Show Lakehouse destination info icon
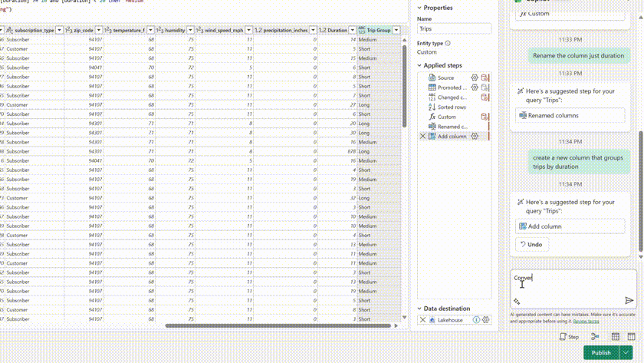The height and width of the screenshot is (363, 644). (476, 320)
